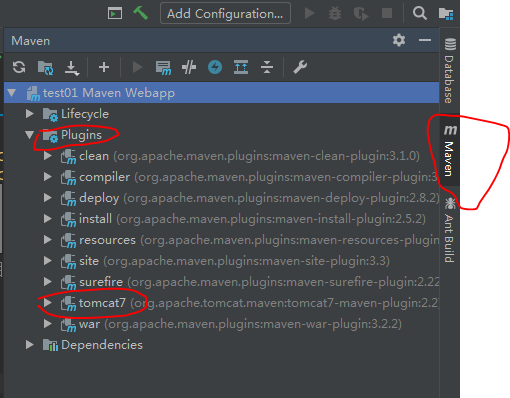Select the Lifecycle folder label
510x398 pixels.
click(85, 114)
